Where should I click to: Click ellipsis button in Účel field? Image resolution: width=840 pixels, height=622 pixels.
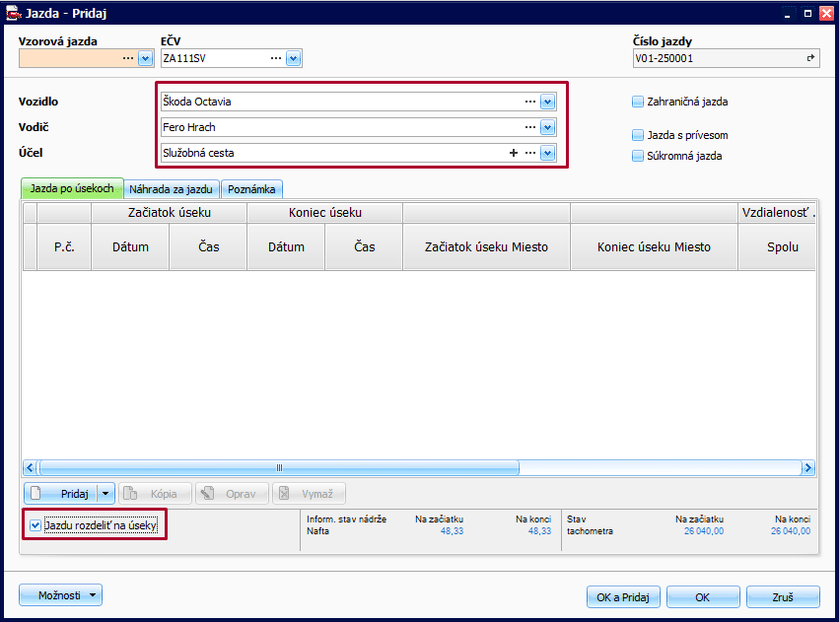(x=530, y=153)
